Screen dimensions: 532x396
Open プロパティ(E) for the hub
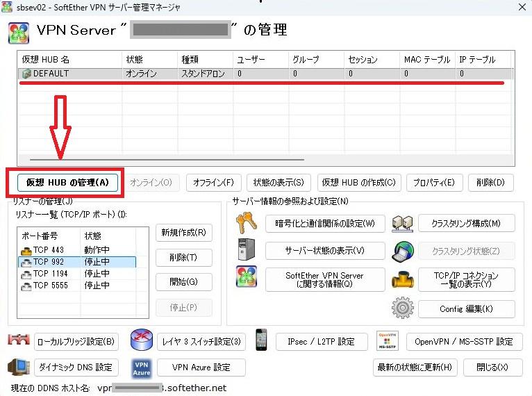click(433, 183)
